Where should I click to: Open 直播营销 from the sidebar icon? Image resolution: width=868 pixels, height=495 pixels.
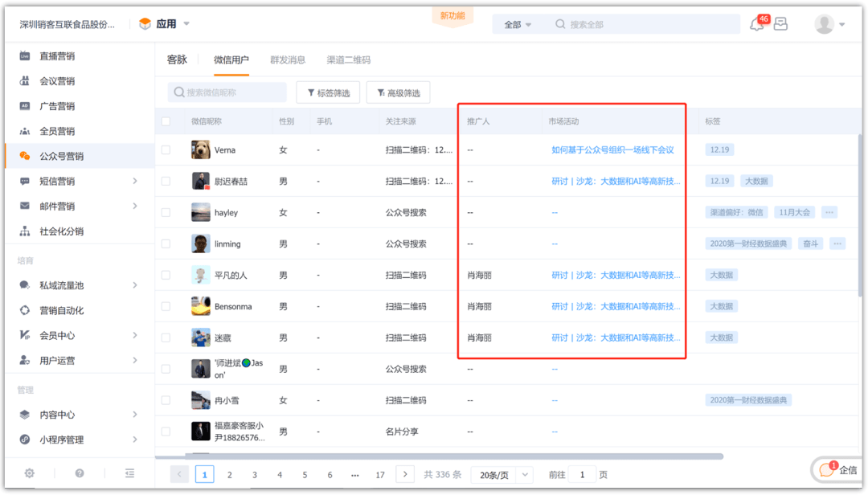pos(25,56)
